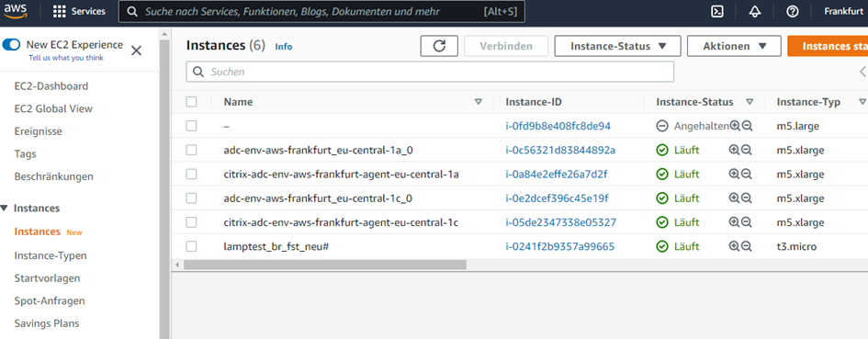Click the running status icon for lamptest_br_fst_neu#
868x339 pixels.
coord(662,246)
